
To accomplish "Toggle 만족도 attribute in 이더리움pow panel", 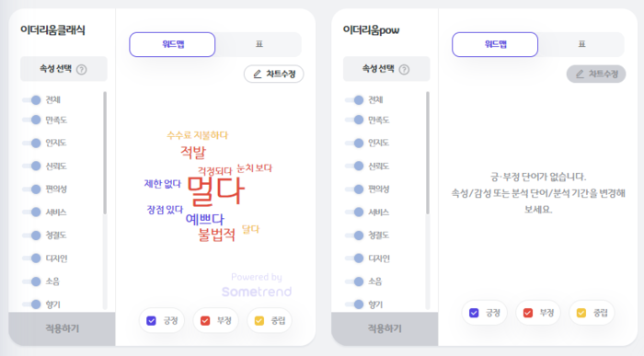I will 355,120.
